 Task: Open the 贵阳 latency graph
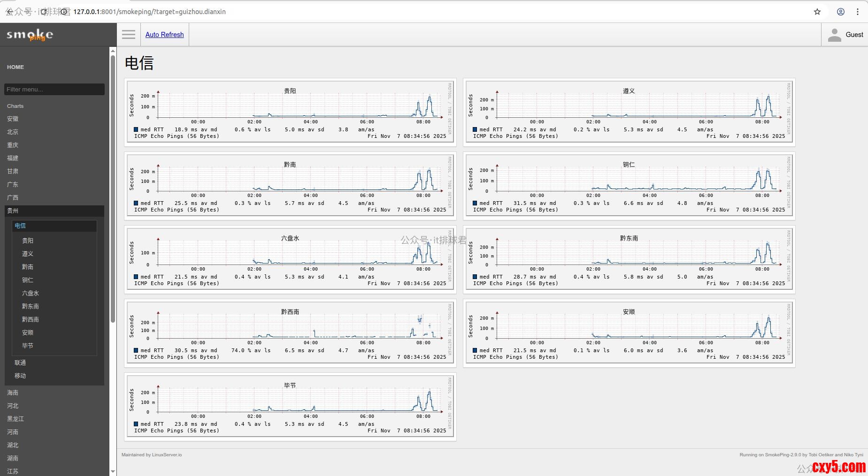click(x=290, y=111)
